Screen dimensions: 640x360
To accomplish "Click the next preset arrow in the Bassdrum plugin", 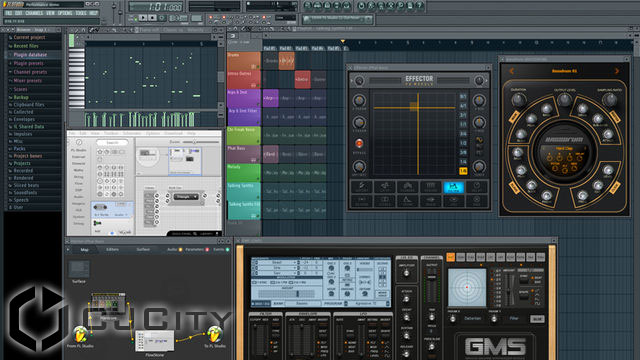I will 617,71.
